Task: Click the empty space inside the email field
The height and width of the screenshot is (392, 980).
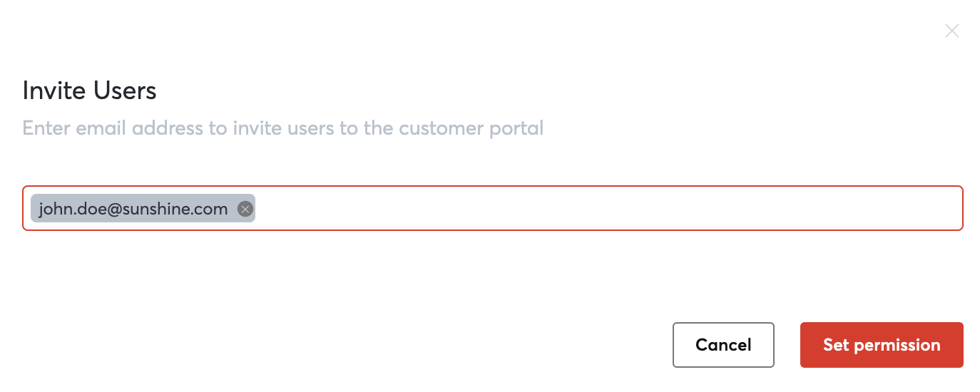Action: point(606,209)
